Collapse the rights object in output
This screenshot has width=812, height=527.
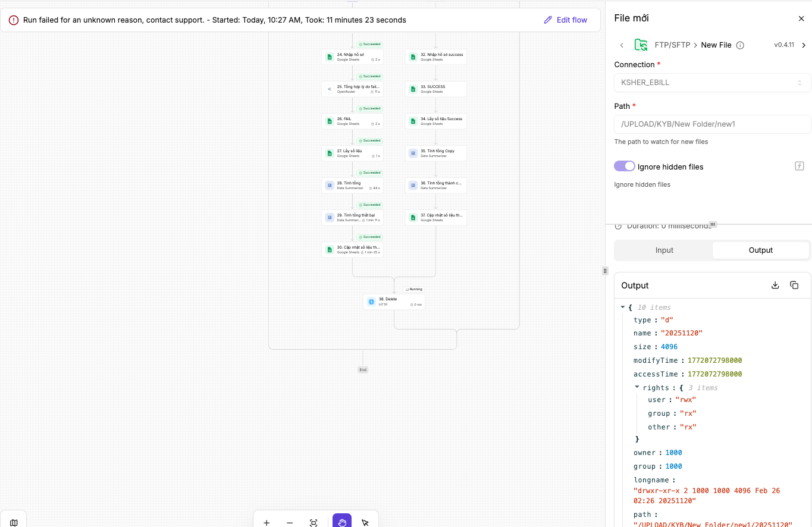click(637, 387)
